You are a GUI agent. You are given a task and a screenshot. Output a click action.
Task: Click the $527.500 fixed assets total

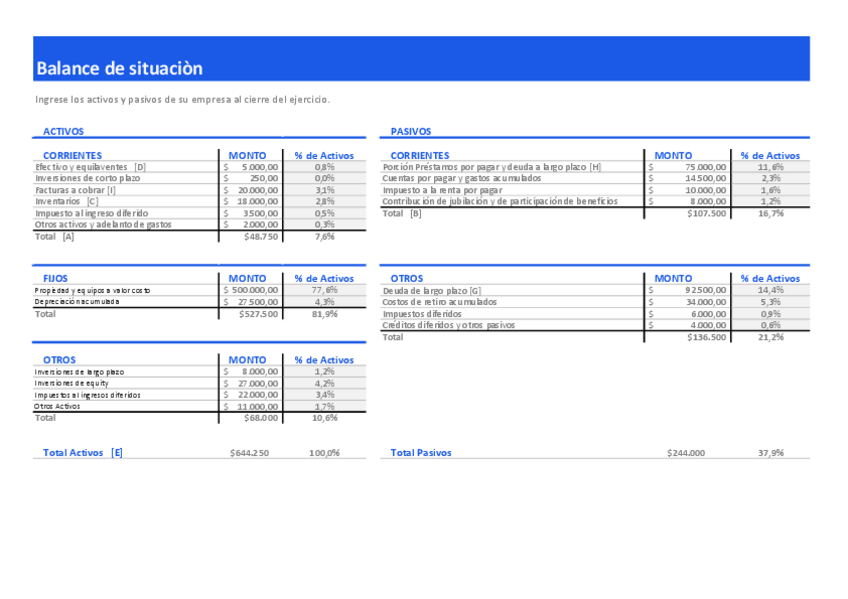tap(259, 314)
